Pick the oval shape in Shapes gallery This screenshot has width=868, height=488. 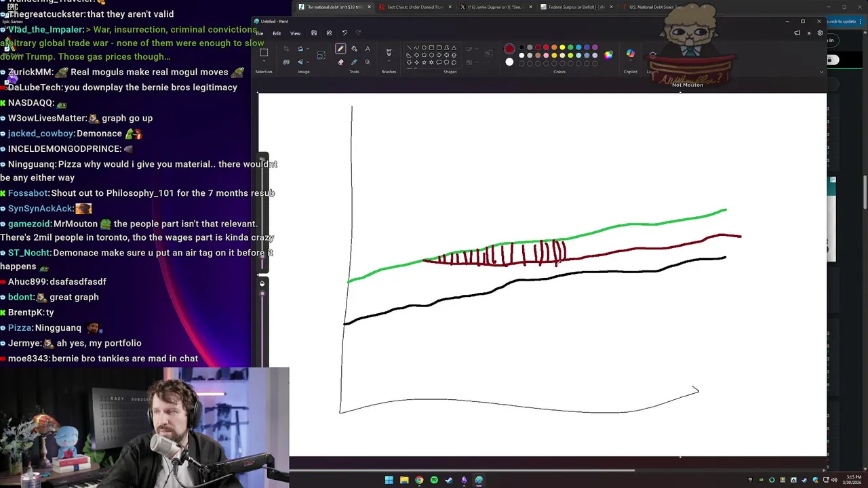click(424, 48)
